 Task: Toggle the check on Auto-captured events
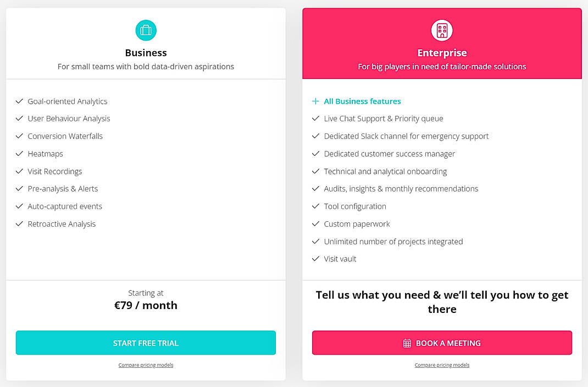pos(18,206)
